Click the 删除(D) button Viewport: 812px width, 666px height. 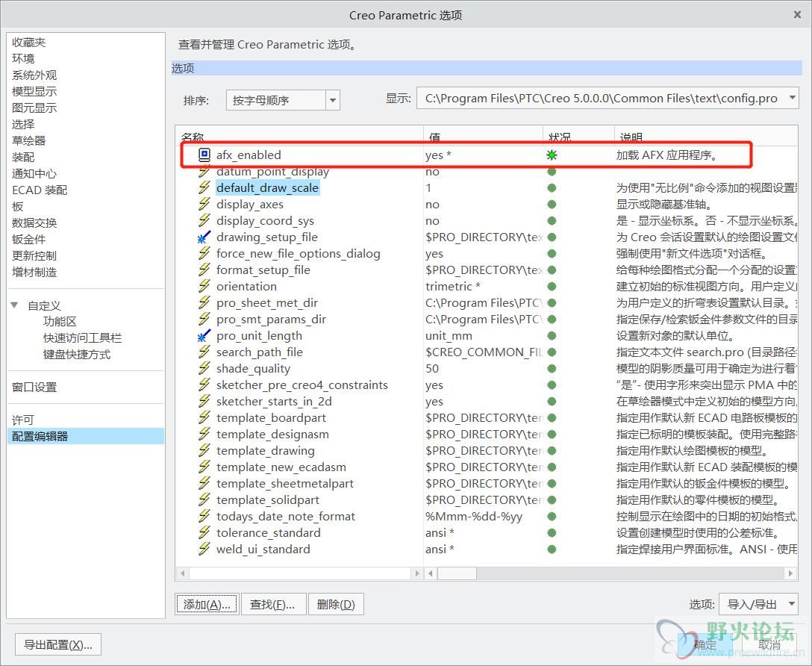pos(336,604)
